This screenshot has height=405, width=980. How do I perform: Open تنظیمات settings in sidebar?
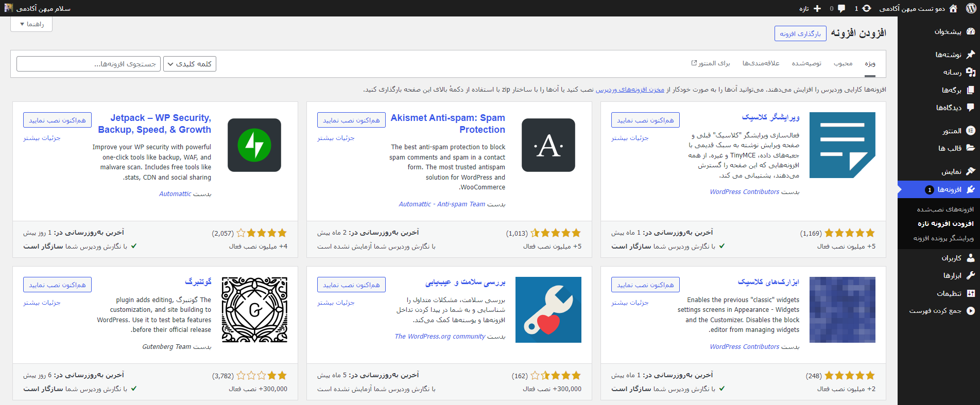click(x=949, y=293)
